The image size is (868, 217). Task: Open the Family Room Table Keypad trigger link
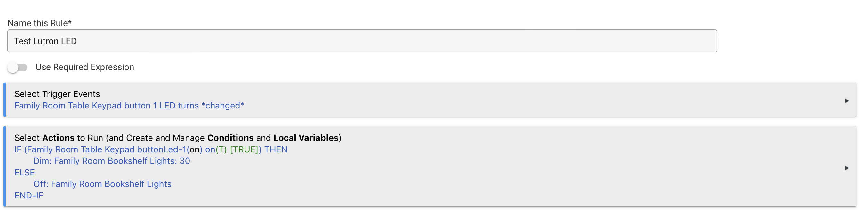pos(129,106)
